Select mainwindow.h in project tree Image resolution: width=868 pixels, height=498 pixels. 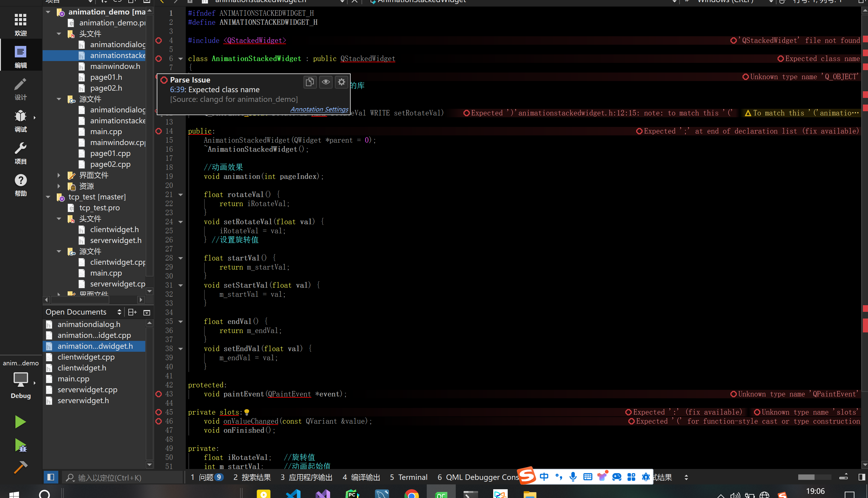pos(115,66)
